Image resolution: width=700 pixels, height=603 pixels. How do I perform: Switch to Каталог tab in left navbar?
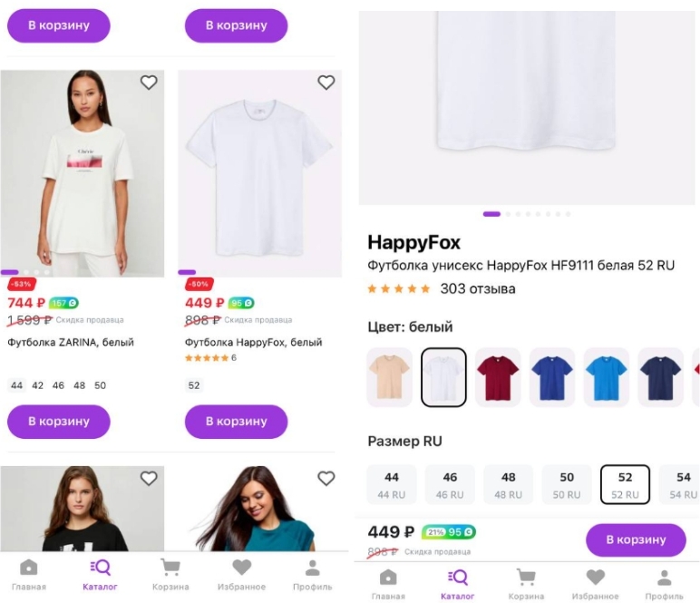coord(100,573)
